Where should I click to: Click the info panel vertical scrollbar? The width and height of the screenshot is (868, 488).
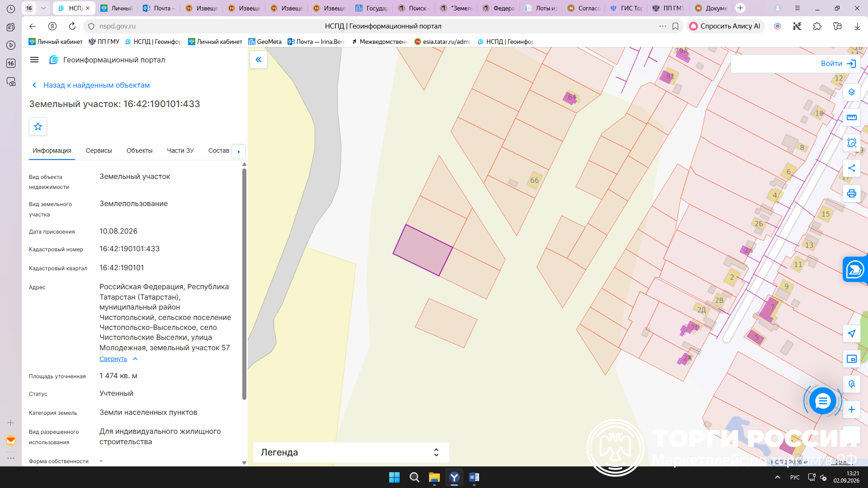[x=244, y=285]
